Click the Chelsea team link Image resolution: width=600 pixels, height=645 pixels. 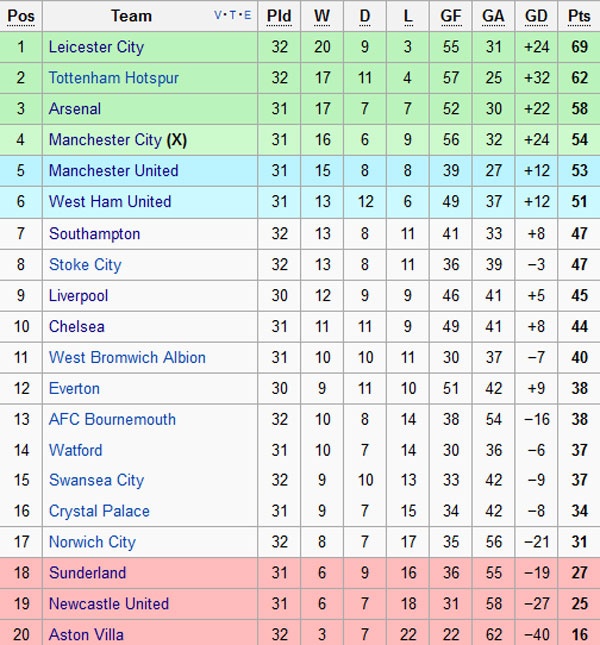tap(77, 326)
